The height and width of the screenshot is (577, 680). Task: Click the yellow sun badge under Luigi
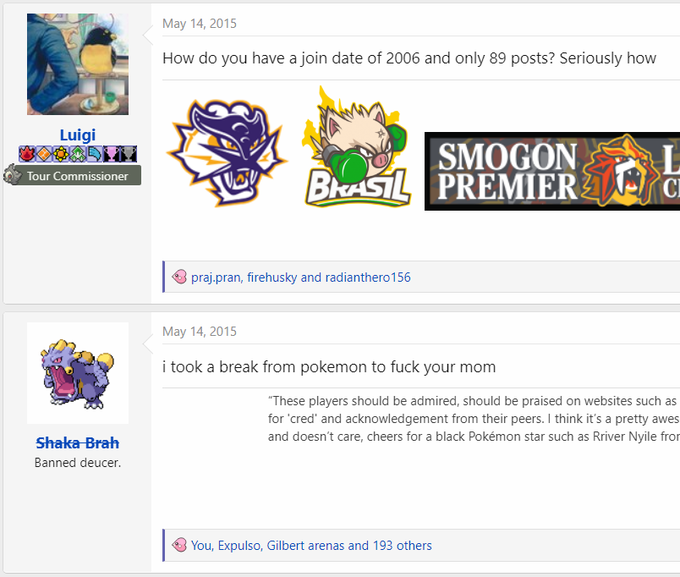[x=60, y=154]
